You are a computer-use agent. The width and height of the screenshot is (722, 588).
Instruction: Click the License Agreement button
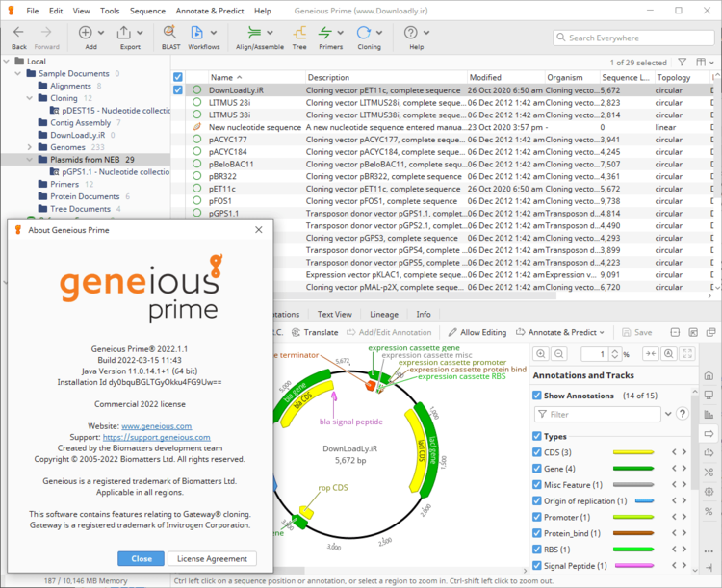[x=212, y=558]
